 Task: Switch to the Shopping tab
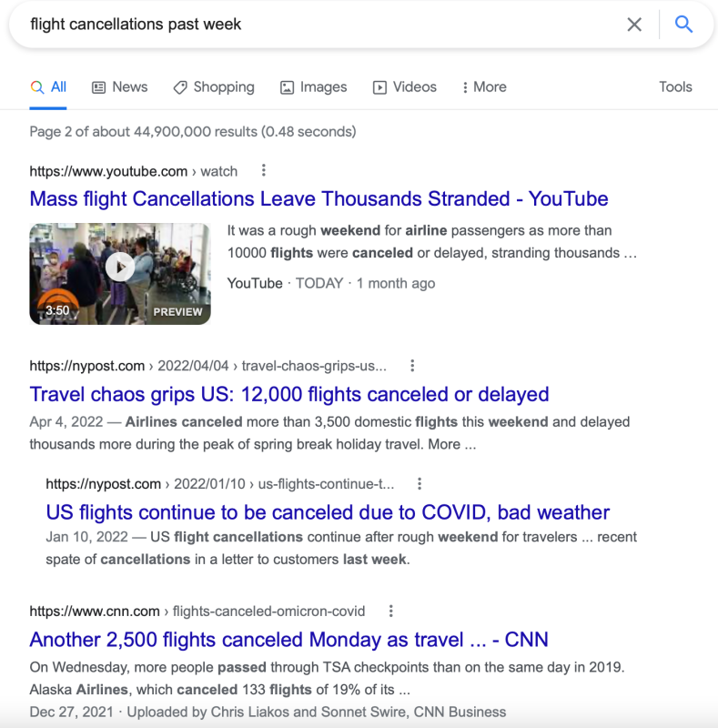coord(214,86)
